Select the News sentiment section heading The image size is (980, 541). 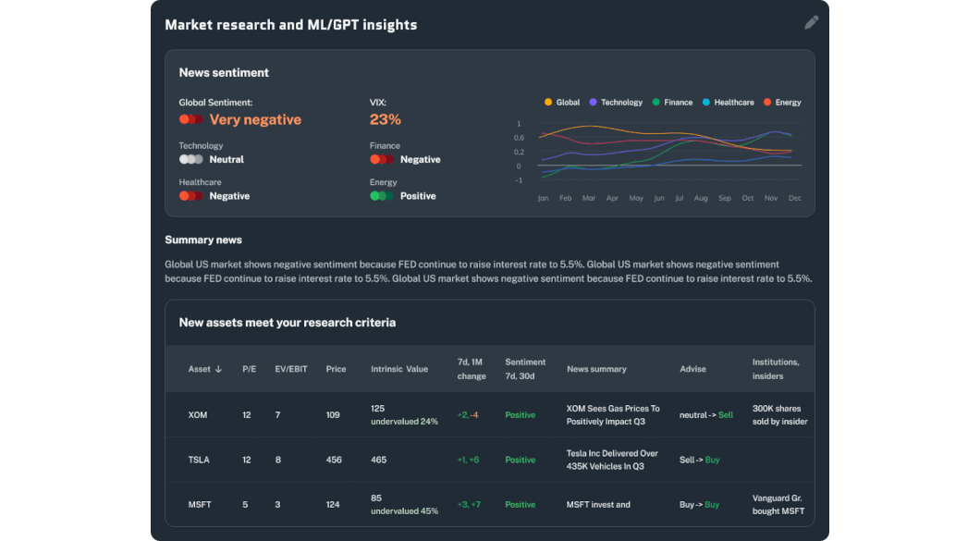(x=226, y=72)
